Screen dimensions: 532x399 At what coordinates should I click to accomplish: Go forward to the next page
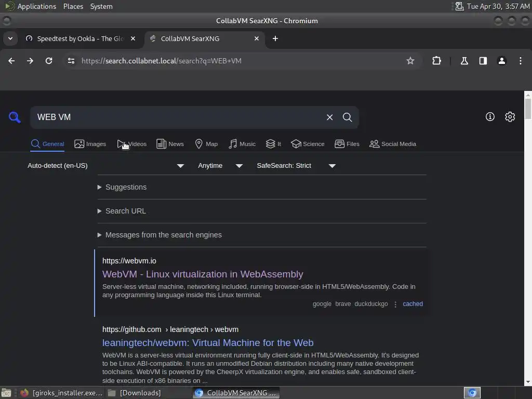click(30, 61)
